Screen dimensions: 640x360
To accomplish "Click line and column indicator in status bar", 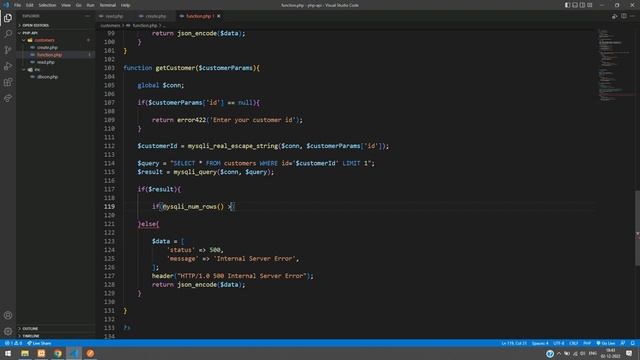I will [x=514, y=343].
